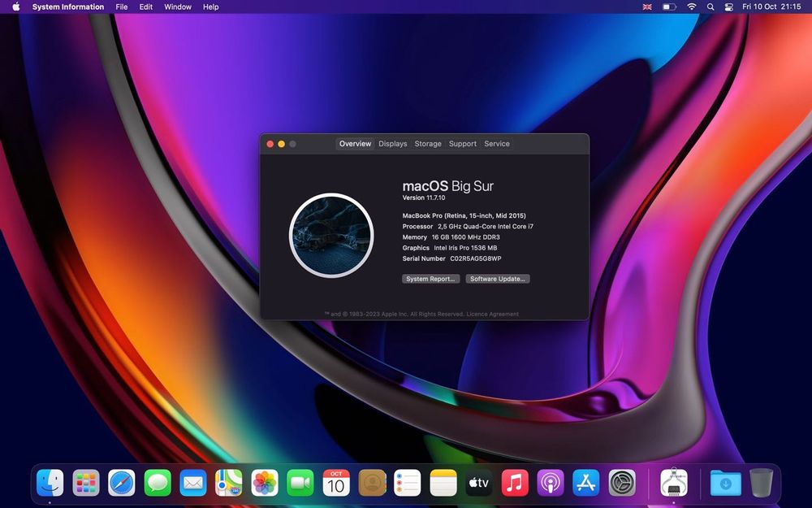This screenshot has height=508, width=812.
Task: Click the Software Update button
Action: coord(498,279)
